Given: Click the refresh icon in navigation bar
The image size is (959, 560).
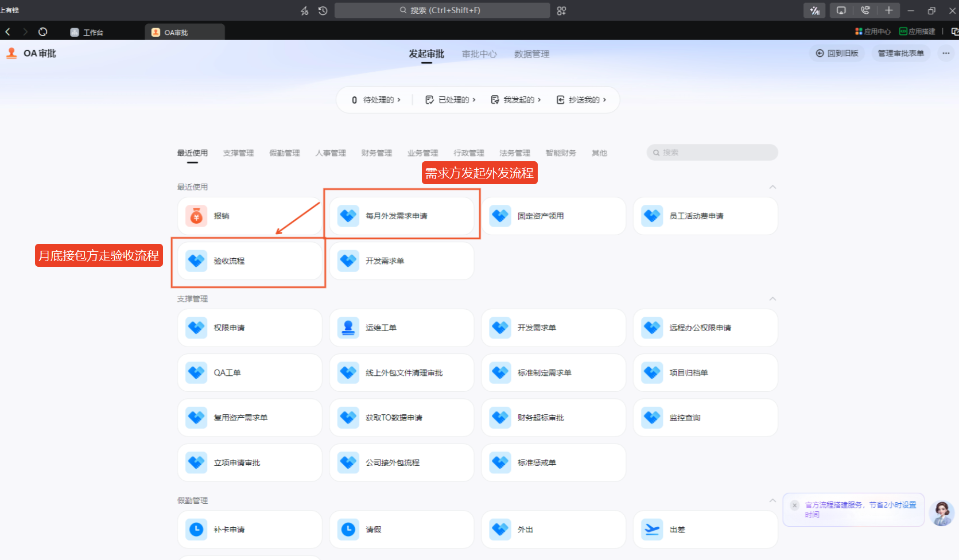Looking at the screenshot, I should (x=42, y=32).
